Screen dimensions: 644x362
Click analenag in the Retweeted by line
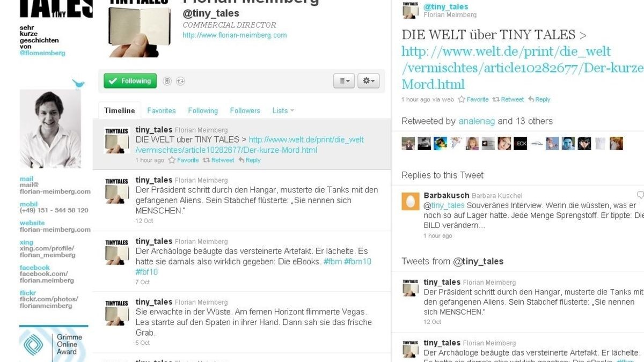tap(477, 121)
